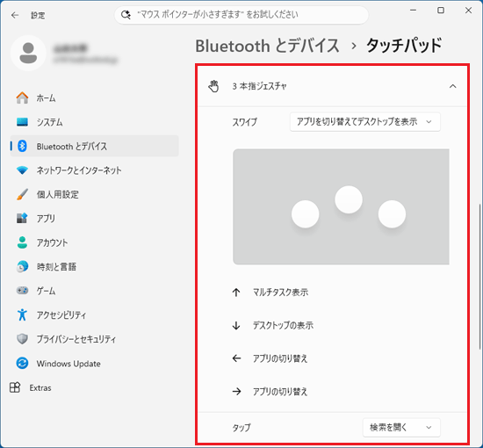
Task: Open プライバシーとセキュリティ settings
Action: [x=94, y=339]
